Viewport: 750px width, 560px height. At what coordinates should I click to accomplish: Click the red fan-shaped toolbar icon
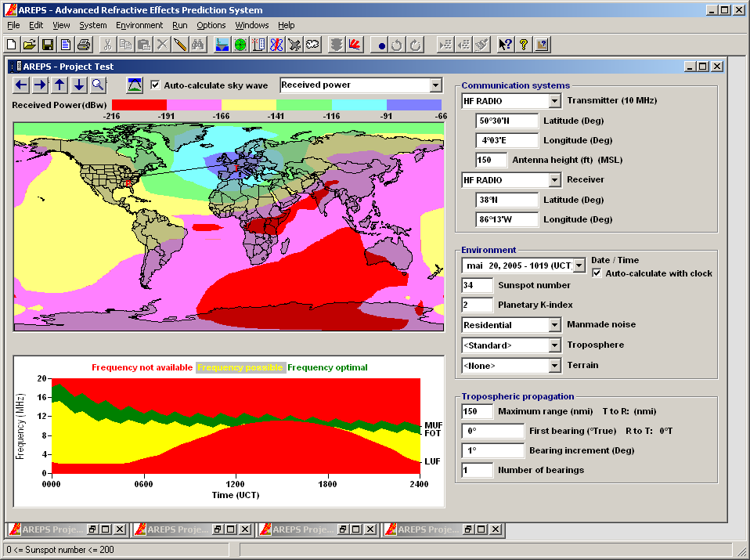click(x=355, y=45)
